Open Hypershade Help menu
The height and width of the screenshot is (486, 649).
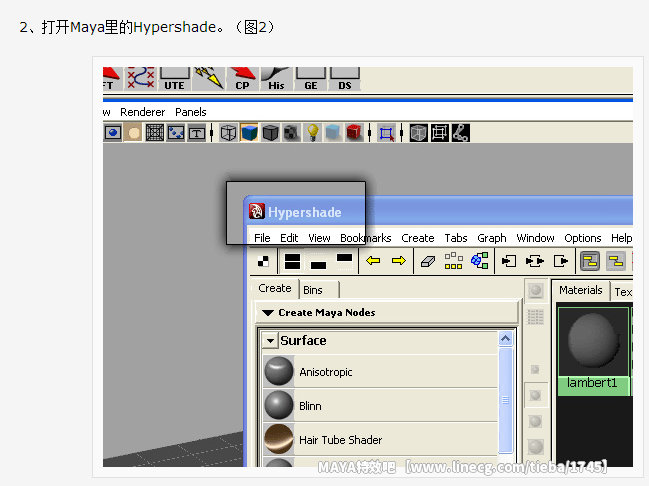[x=621, y=238]
